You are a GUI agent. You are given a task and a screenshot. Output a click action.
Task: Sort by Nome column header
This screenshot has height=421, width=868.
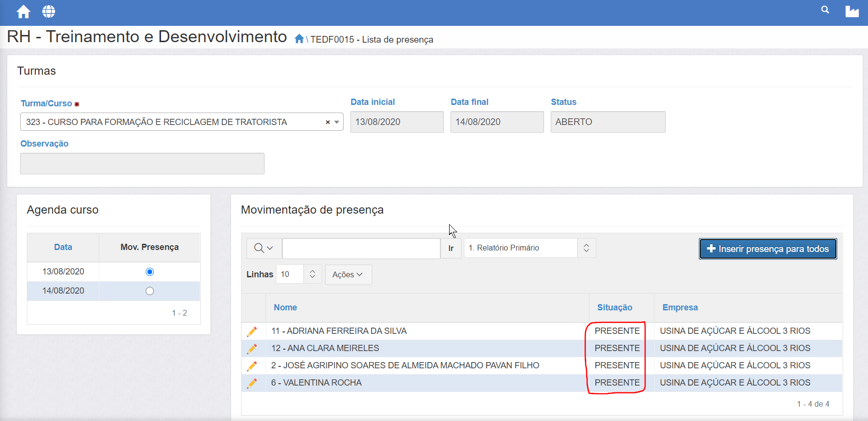pos(285,307)
